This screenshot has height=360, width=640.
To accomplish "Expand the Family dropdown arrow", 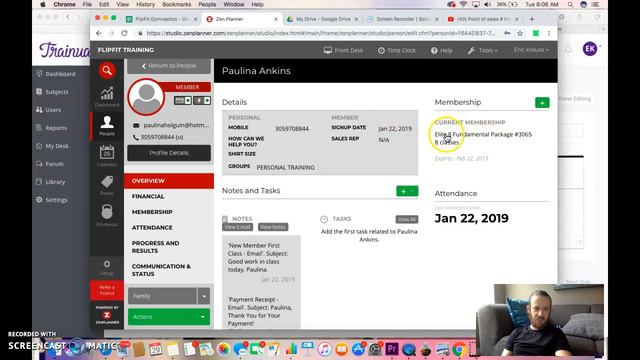I will tap(204, 296).
